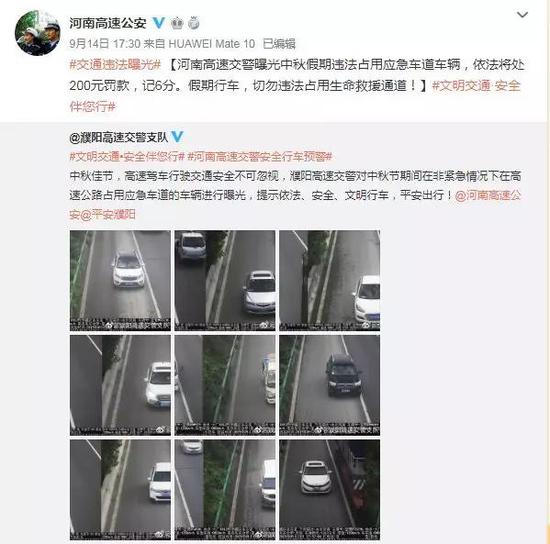The height and width of the screenshot is (544, 550).
Task: Click the blue verified badge beside 河南高速公安
Action: (x=159, y=23)
